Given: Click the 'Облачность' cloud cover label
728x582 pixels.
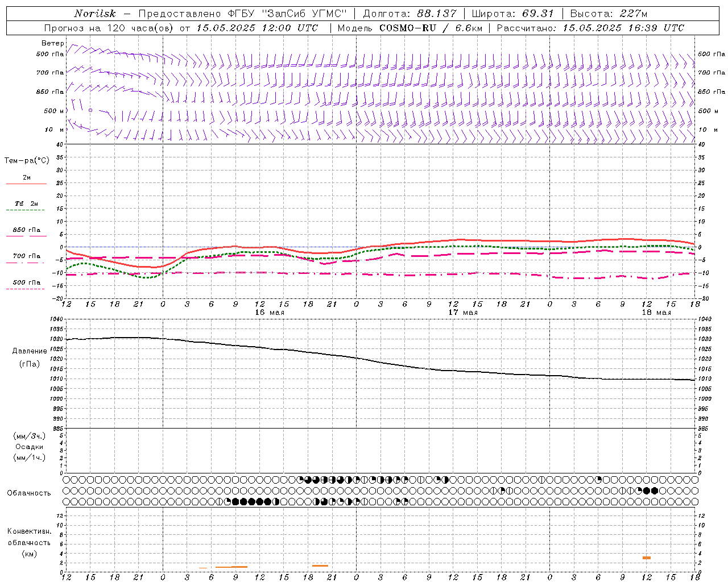Looking at the screenshot, I should pyautogui.click(x=29, y=493).
